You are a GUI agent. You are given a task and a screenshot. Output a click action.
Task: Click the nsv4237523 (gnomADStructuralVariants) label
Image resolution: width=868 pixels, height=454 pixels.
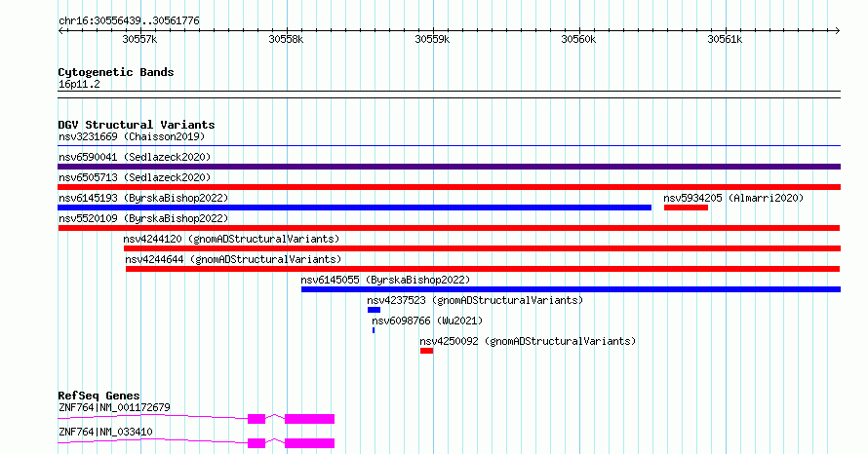coord(475,300)
